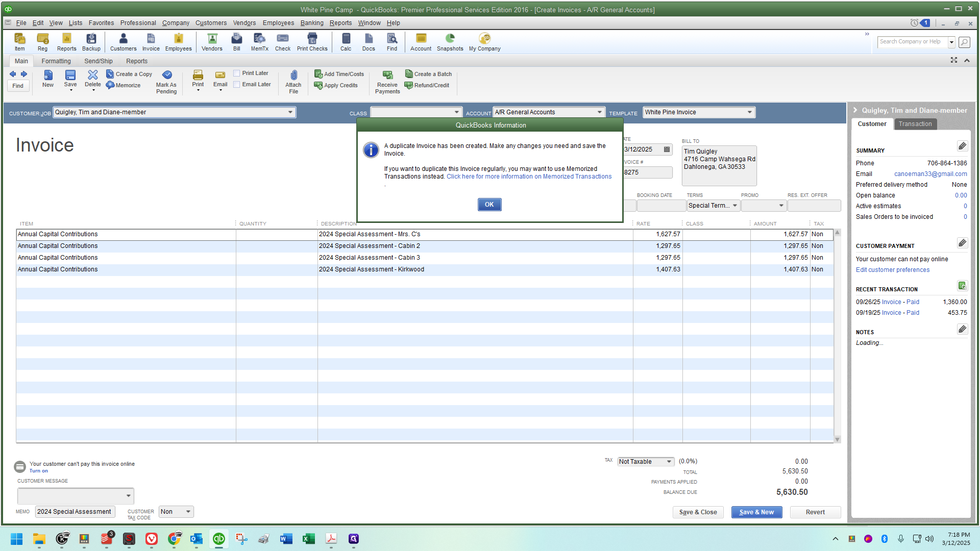
Task: Open the File menu
Action: coord(21,23)
